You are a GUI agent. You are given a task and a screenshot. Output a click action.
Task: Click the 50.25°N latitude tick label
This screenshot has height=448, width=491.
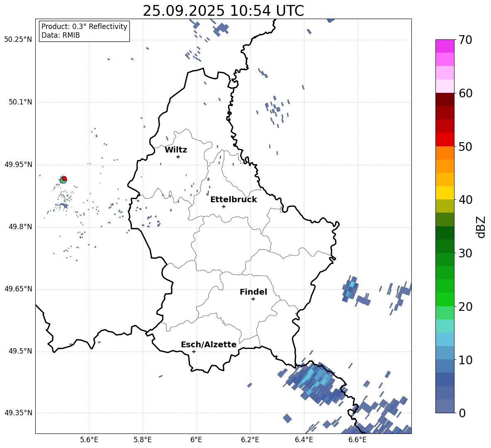pyautogui.click(x=18, y=40)
